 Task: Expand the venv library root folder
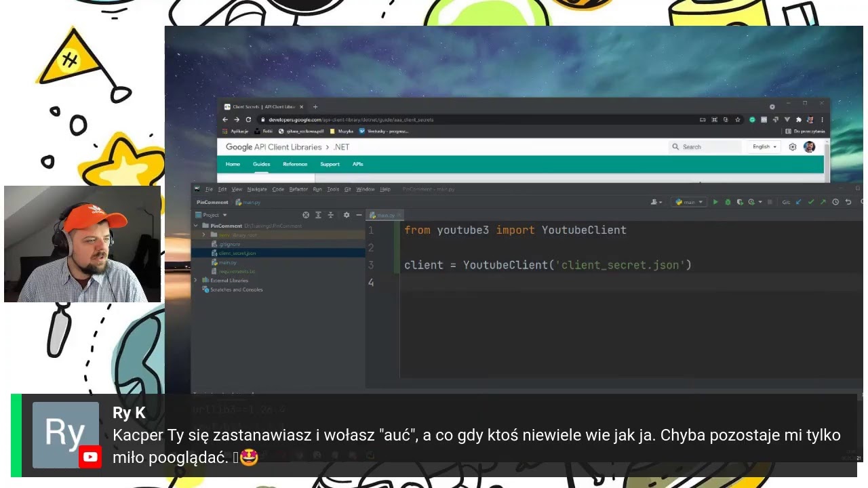point(203,235)
